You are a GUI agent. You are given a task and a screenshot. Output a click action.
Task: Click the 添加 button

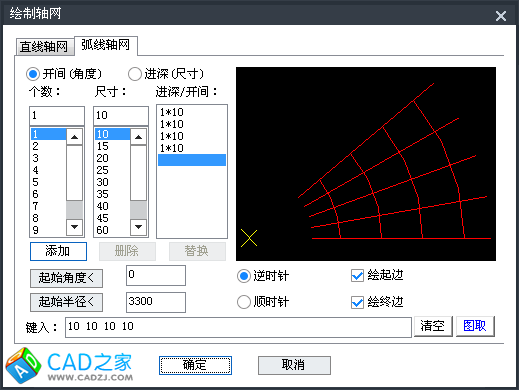click(x=58, y=251)
